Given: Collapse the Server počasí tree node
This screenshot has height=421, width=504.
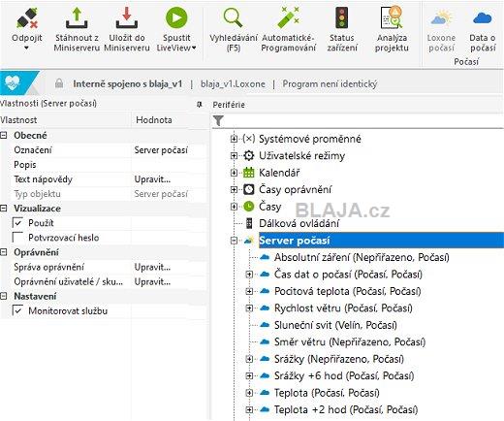Looking at the screenshot, I should click(234, 241).
